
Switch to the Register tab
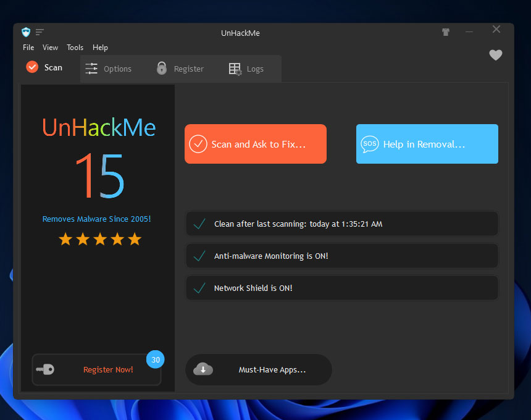[180, 69]
